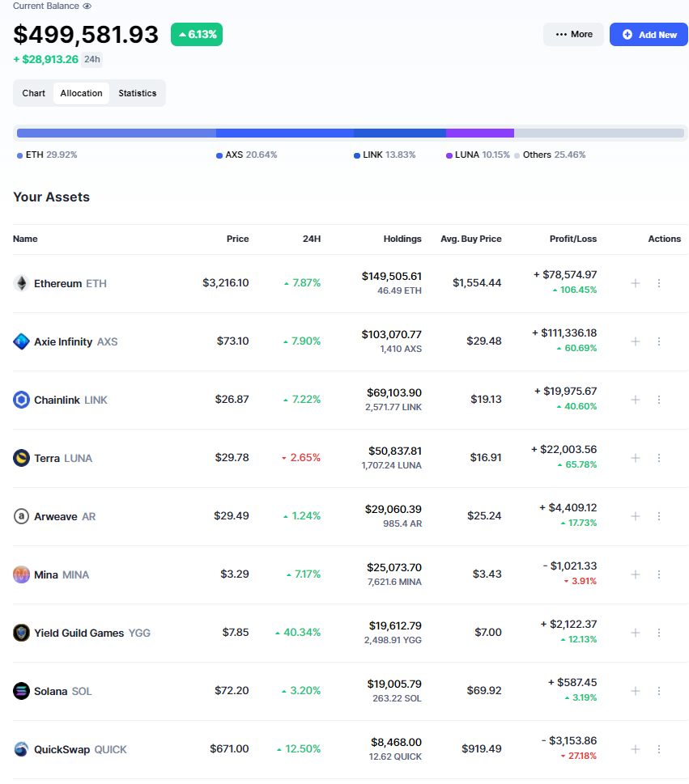689x784 pixels.
Task: Click the Chainlink coin icon
Action: pyautogui.click(x=21, y=399)
